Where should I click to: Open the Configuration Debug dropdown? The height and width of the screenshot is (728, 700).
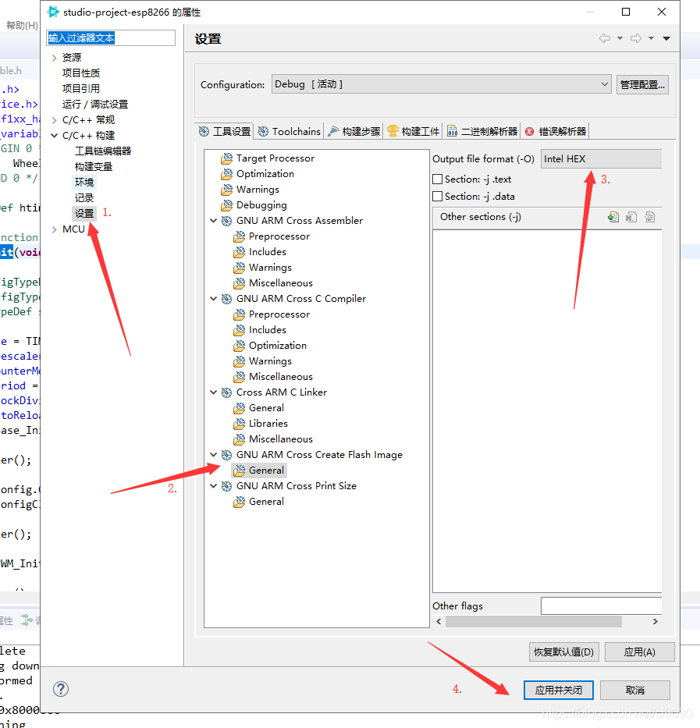441,84
